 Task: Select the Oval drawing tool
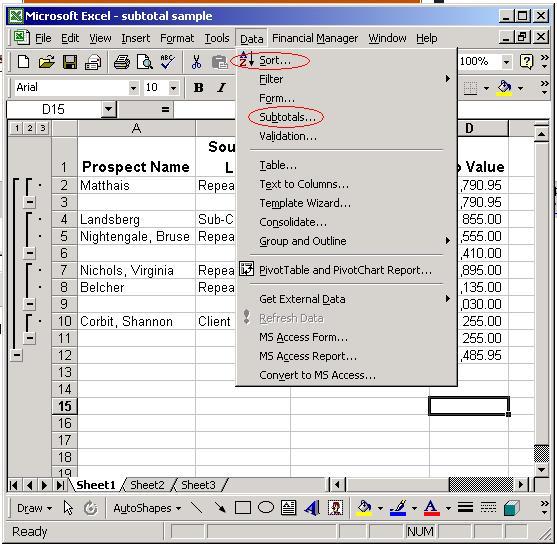[266, 508]
